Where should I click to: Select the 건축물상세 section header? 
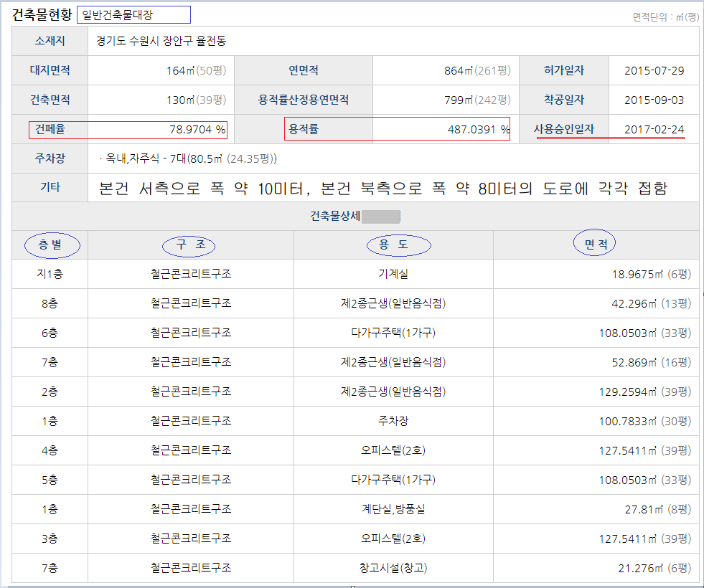tap(335, 216)
